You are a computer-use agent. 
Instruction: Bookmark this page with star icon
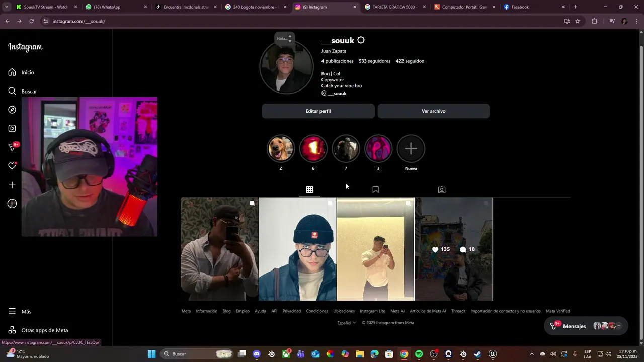pos(578,21)
